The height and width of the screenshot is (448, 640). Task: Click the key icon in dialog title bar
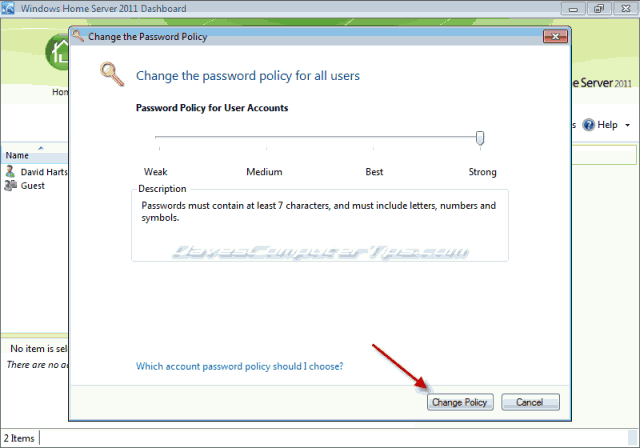click(x=78, y=36)
